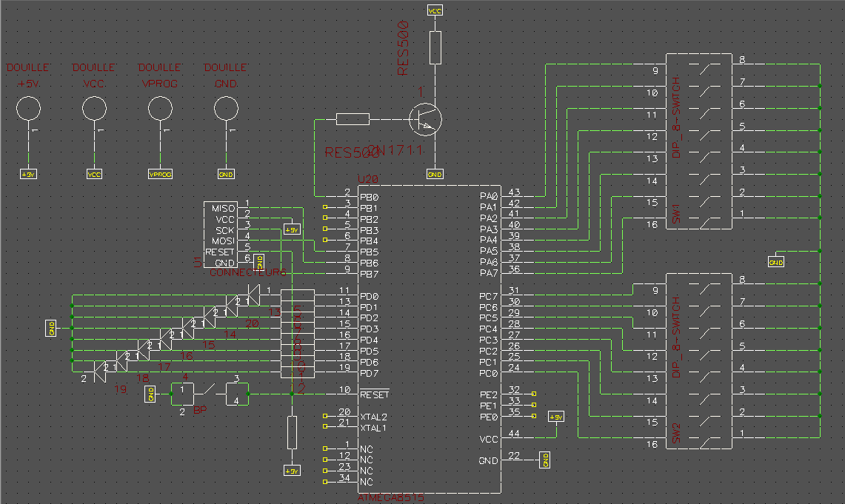Click the vertical RES500 label near the top
Image resolution: width=845 pixels, height=504 pixels.
click(403, 47)
